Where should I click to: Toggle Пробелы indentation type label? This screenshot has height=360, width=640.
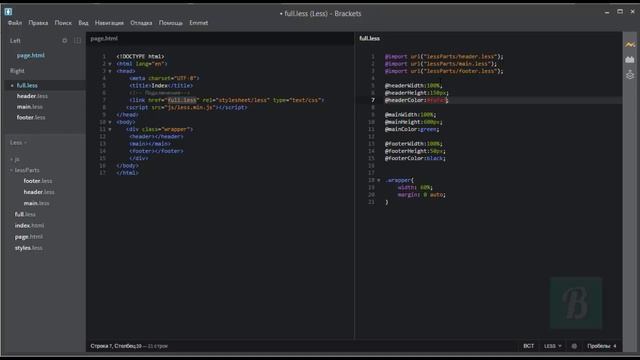pos(599,346)
